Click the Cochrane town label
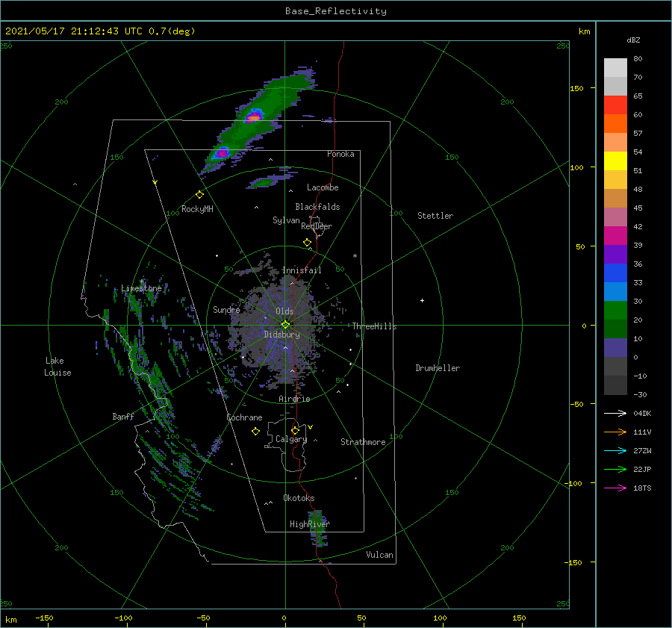This screenshot has height=628, width=672. pyautogui.click(x=244, y=417)
